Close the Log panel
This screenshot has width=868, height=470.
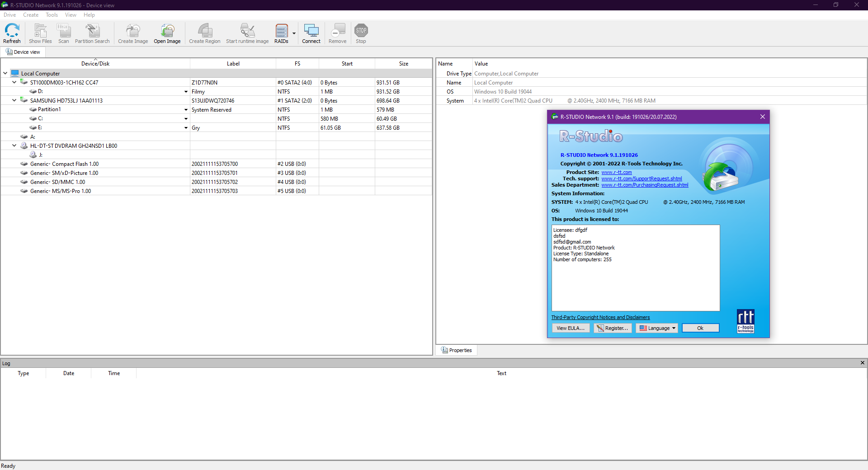coord(863,363)
